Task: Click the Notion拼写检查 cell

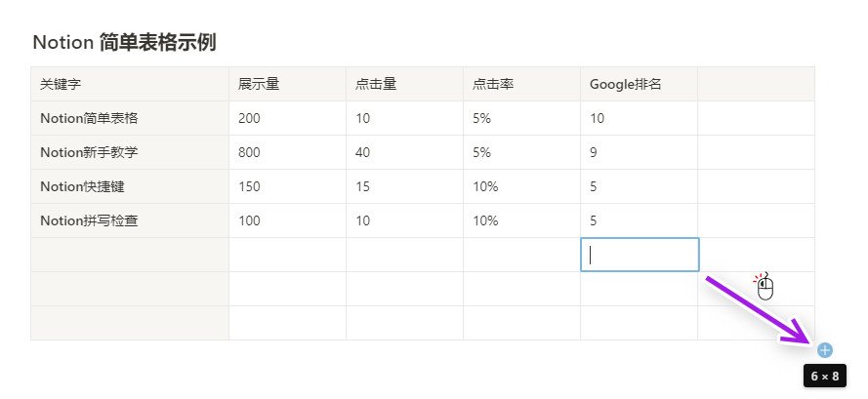Action: coord(130,220)
